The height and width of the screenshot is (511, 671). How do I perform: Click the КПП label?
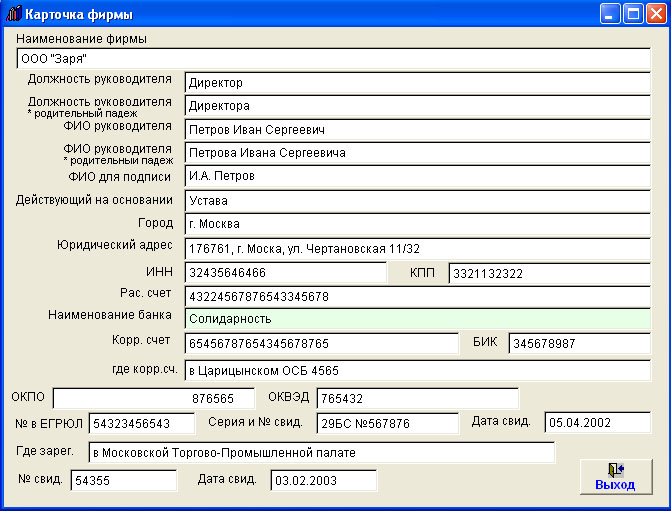point(422,273)
